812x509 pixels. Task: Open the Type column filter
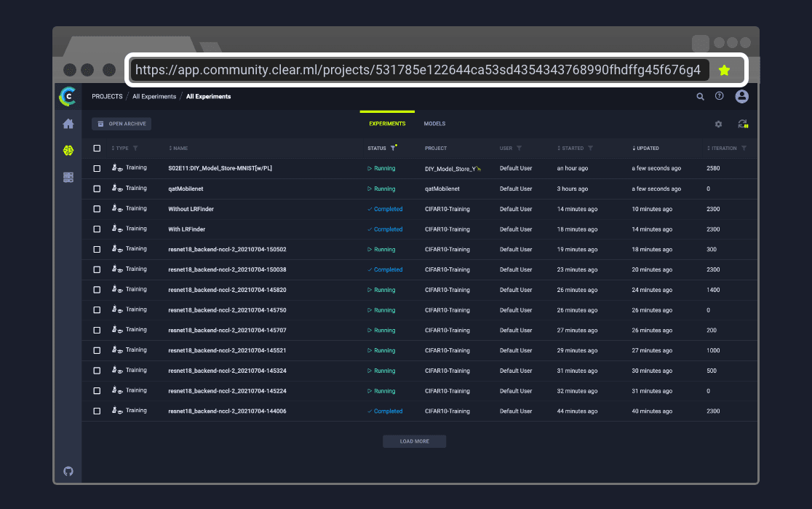[x=135, y=149]
